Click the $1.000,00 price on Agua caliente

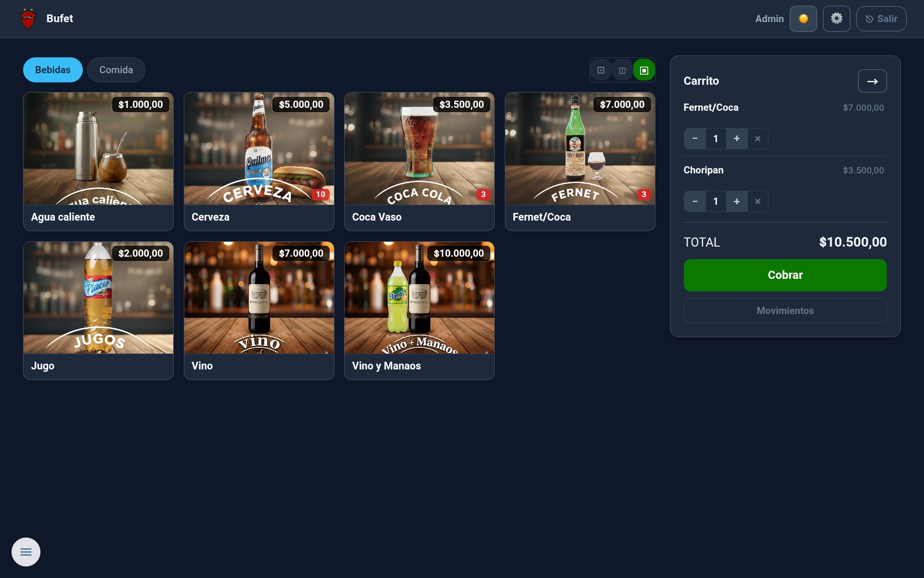point(141,105)
